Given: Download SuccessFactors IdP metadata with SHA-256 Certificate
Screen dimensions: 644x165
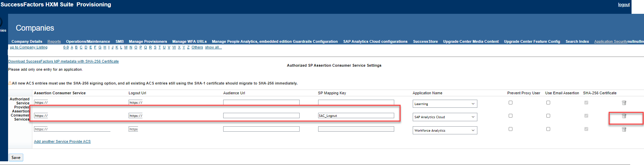Looking at the screenshot, I should [x=63, y=61].
